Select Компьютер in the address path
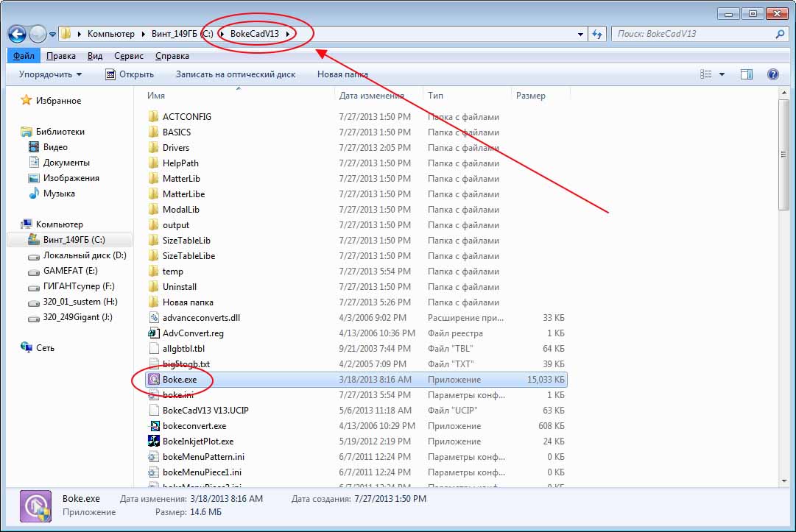This screenshot has width=796, height=532. click(x=110, y=34)
